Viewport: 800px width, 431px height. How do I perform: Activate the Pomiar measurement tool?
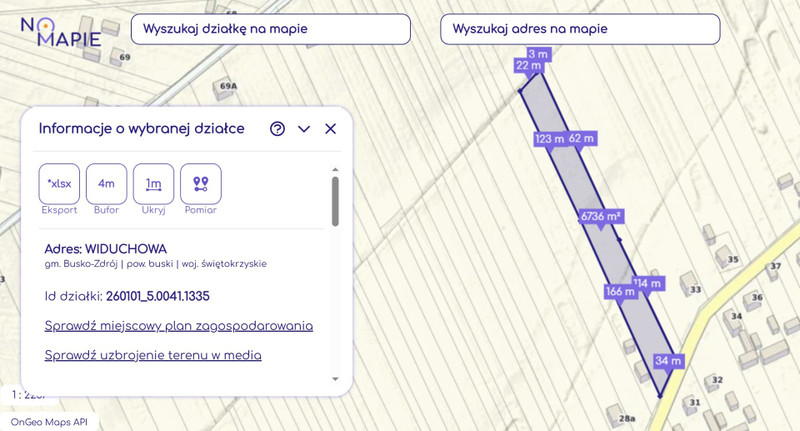click(200, 184)
